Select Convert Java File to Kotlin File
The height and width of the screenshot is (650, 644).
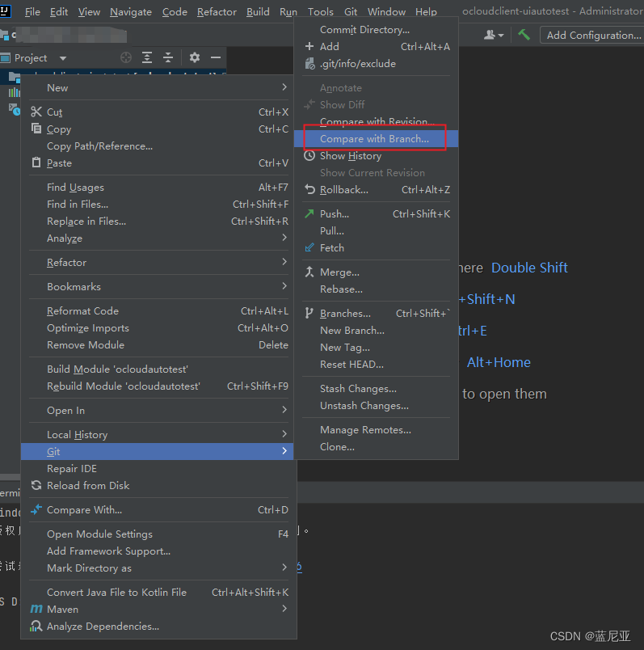pyautogui.click(x=158, y=592)
